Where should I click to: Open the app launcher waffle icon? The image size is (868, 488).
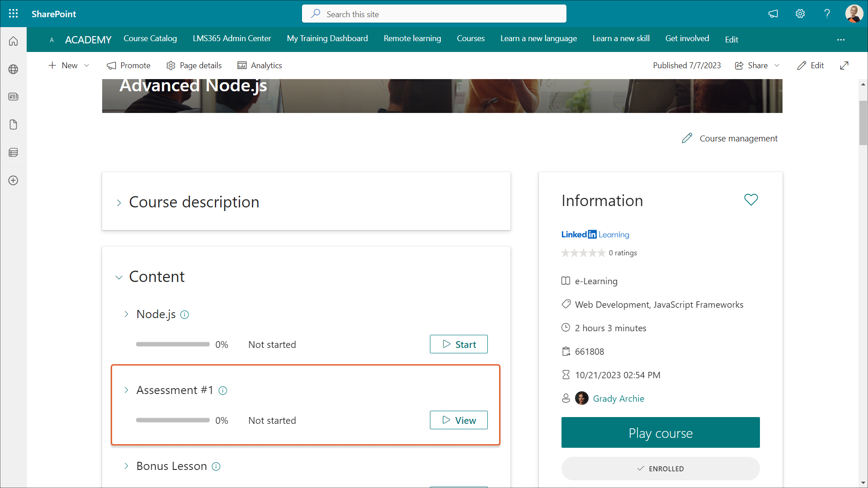pyautogui.click(x=13, y=14)
